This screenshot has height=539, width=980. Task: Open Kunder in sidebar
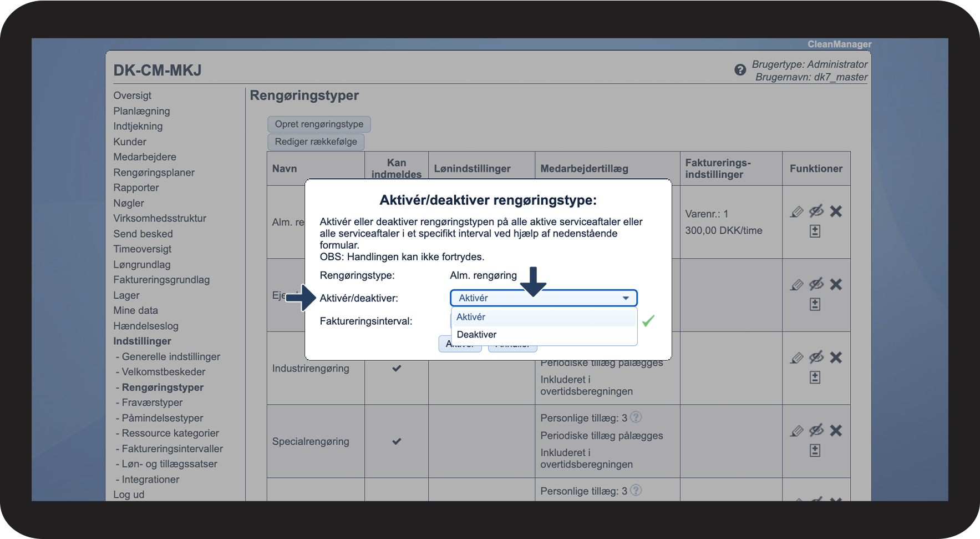(x=130, y=142)
